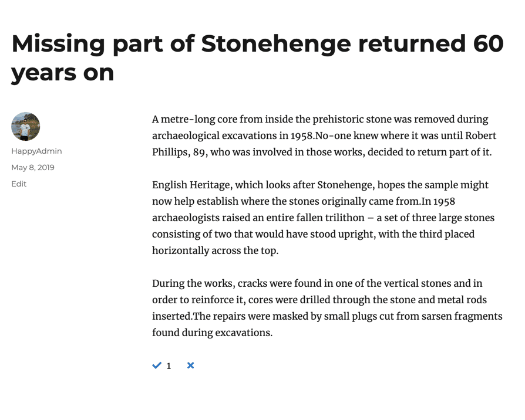Viewport: 525px width, 420px height.
Task: Click the paragraph starting 'During the works'
Action: click(x=327, y=308)
